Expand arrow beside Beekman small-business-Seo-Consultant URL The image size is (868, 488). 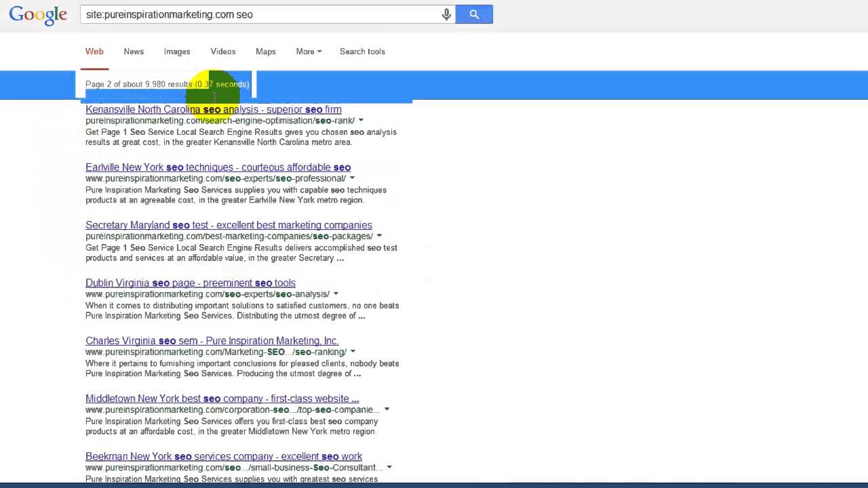pyautogui.click(x=389, y=468)
